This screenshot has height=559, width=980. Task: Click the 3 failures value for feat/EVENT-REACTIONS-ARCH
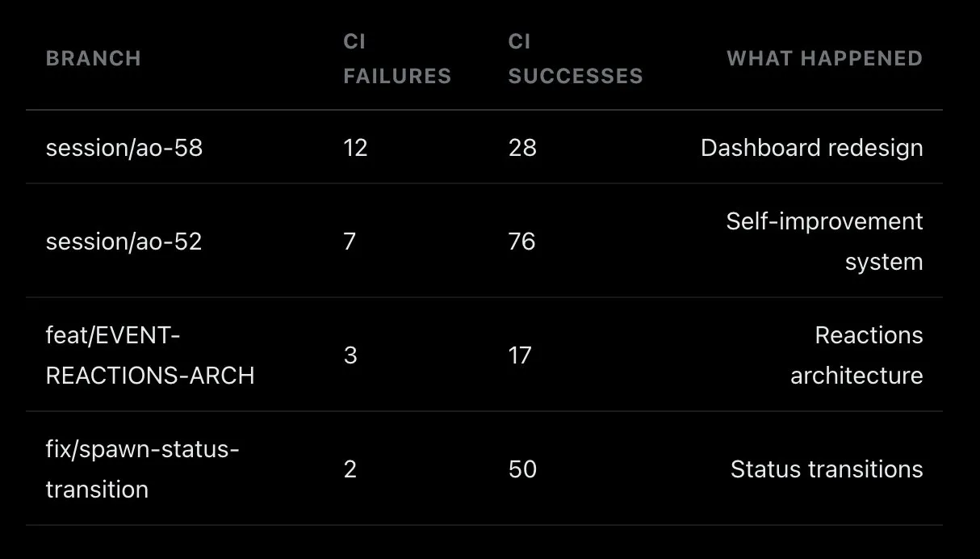tap(350, 355)
